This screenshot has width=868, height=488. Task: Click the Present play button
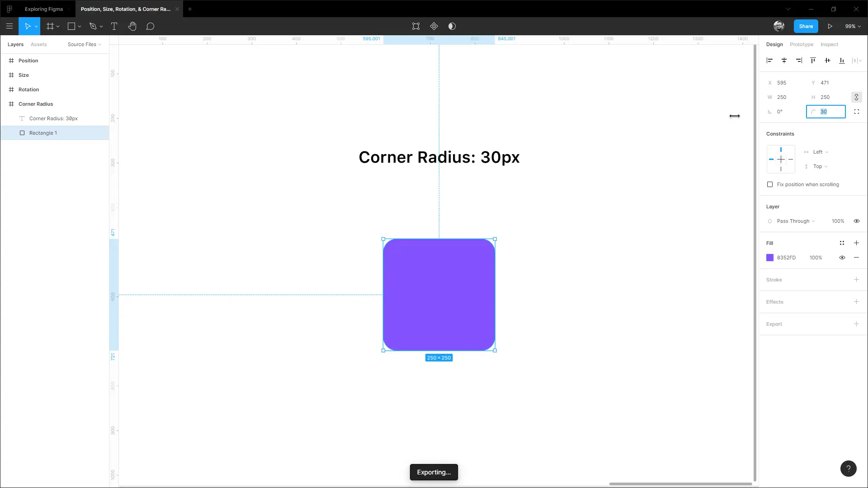click(x=830, y=26)
